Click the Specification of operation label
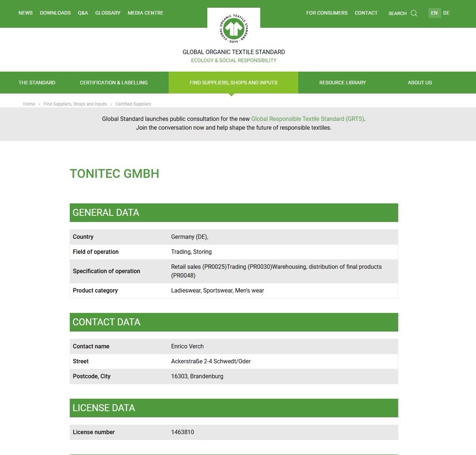 tap(106, 271)
